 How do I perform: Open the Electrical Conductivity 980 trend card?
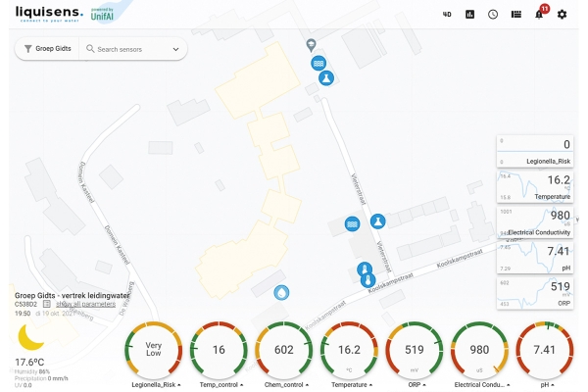pos(535,222)
